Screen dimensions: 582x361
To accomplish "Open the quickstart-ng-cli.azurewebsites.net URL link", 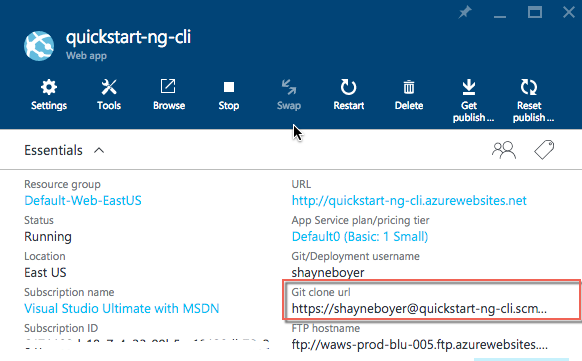I will pos(409,201).
